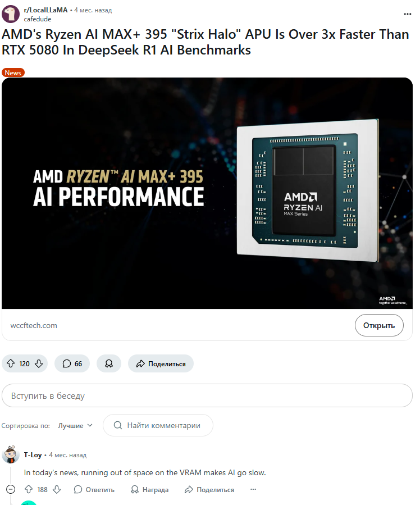Open the post's 66 comments
Screen dimensions: 420x505
72,363
